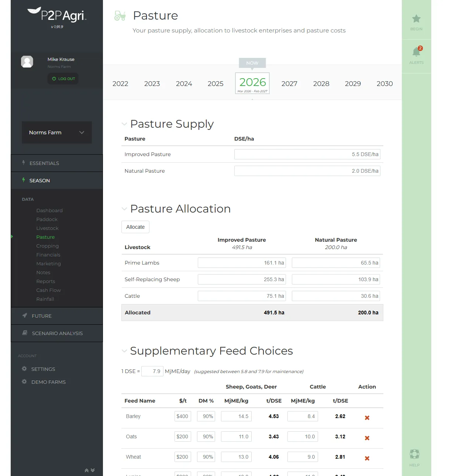Open the Alerts bell icon
452x476 pixels.
[x=416, y=52]
